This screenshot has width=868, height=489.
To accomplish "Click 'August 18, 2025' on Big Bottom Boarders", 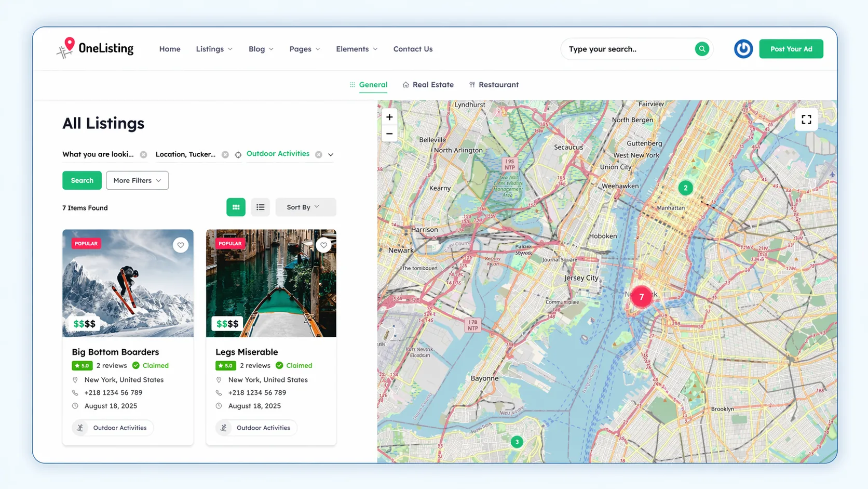I will (111, 406).
